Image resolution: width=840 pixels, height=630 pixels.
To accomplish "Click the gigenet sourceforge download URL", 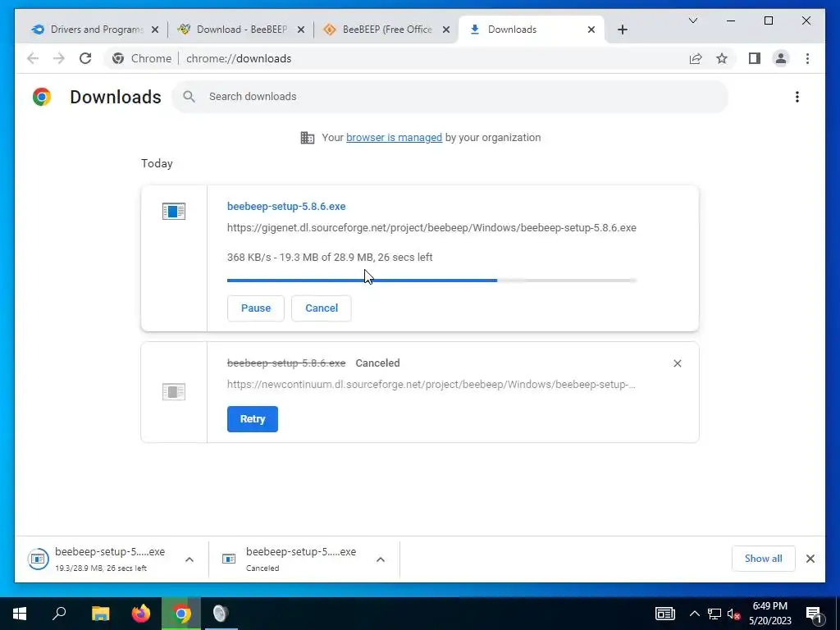I will 431,228.
